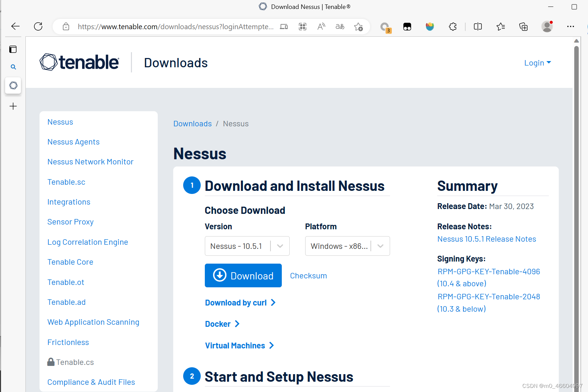Viewport: 588px width, 392px height.
Task: Open Tenable.ad downloads
Action: click(x=66, y=302)
